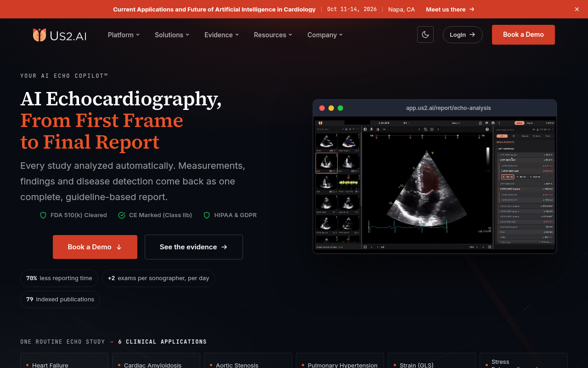Go to the previous clip with the left chevron
Viewport: 588px width, 368px height.
coord(419,129)
